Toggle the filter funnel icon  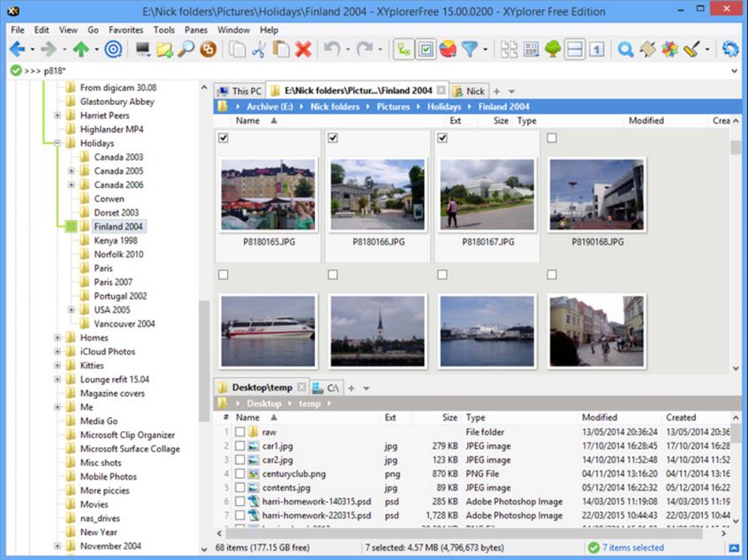(471, 49)
